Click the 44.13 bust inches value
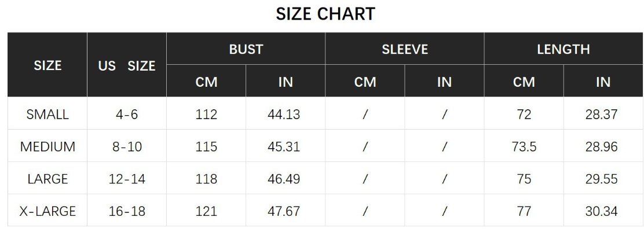This screenshot has height=232, width=644. click(284, 115)
